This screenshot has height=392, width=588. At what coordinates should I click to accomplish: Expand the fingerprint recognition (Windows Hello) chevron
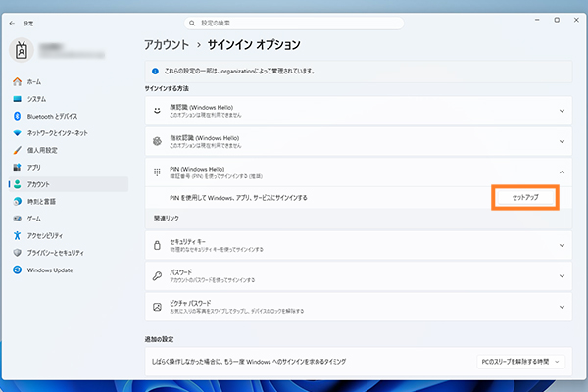(562, 141)
